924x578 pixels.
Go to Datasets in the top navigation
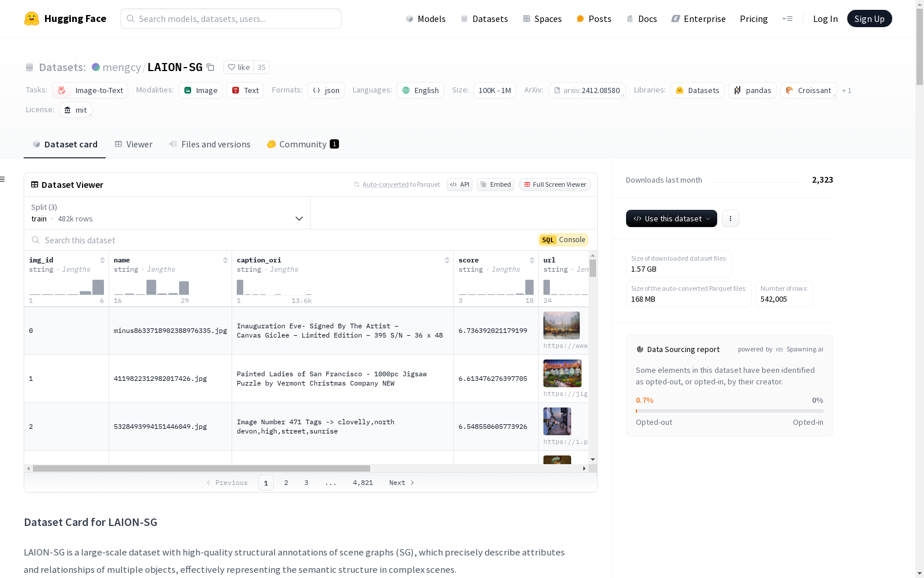(x=484, y=18)
